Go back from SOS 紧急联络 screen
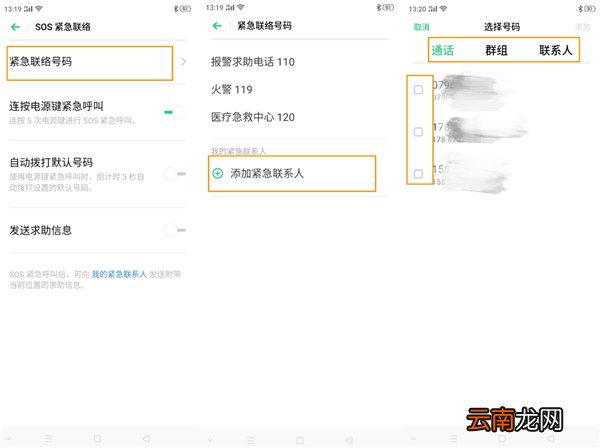This screenshot has width=600, height=448. pyautogui.click(x=15, y=27)
